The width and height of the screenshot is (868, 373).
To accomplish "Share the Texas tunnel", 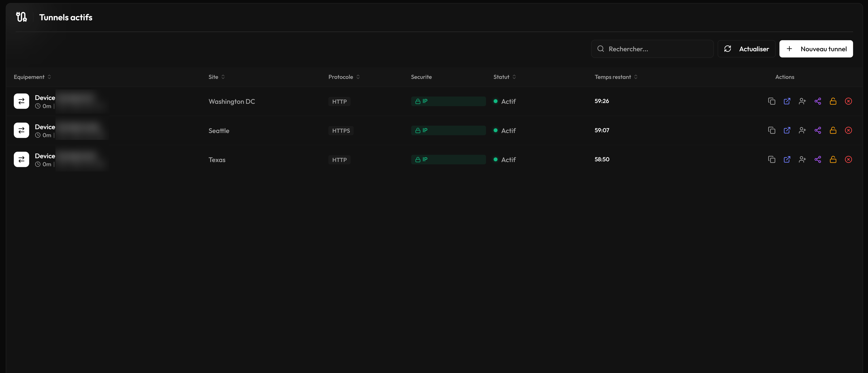I will (818, 160).
